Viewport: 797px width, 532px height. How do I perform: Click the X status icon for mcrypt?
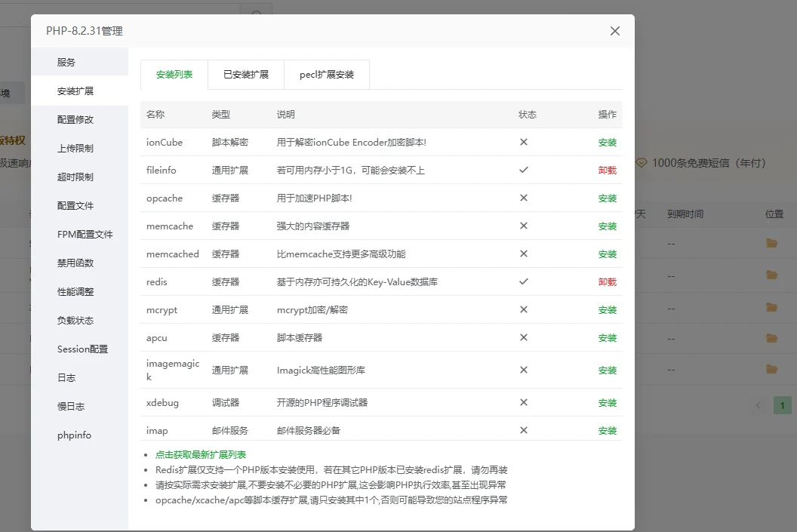coord(524,309)
